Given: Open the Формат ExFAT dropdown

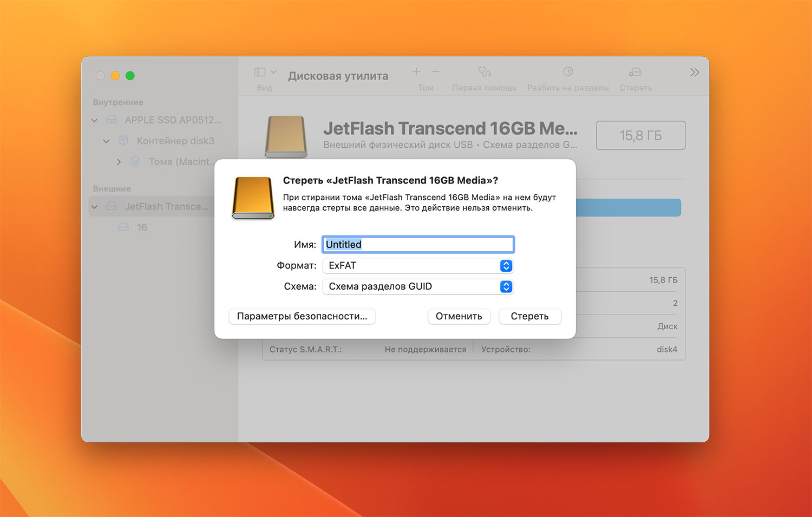Looking at the screenshot, I should point(418,266).
